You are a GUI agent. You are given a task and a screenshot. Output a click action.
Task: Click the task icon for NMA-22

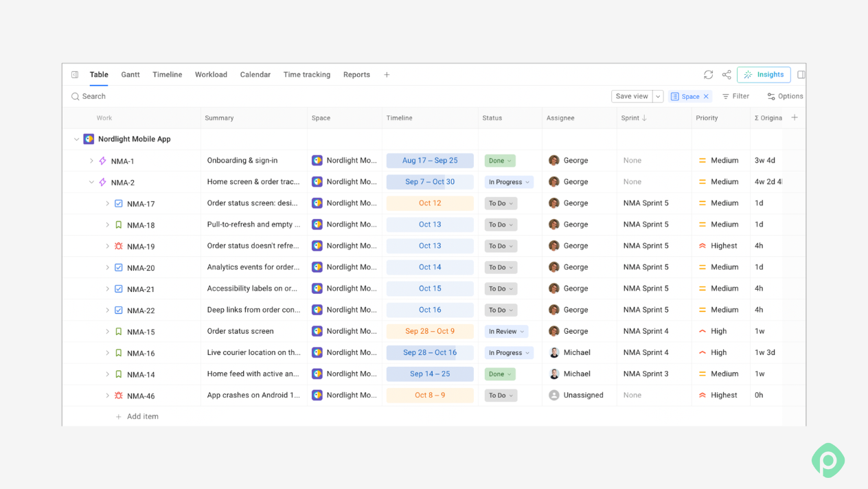(x=119, y=310)
